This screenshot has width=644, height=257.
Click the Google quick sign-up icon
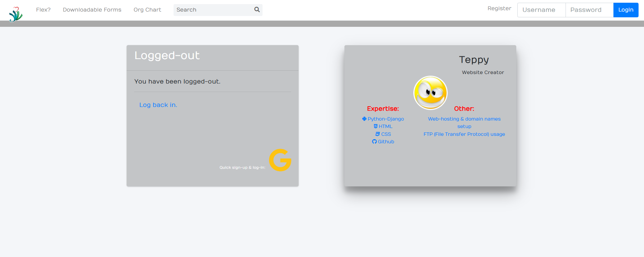280,160
